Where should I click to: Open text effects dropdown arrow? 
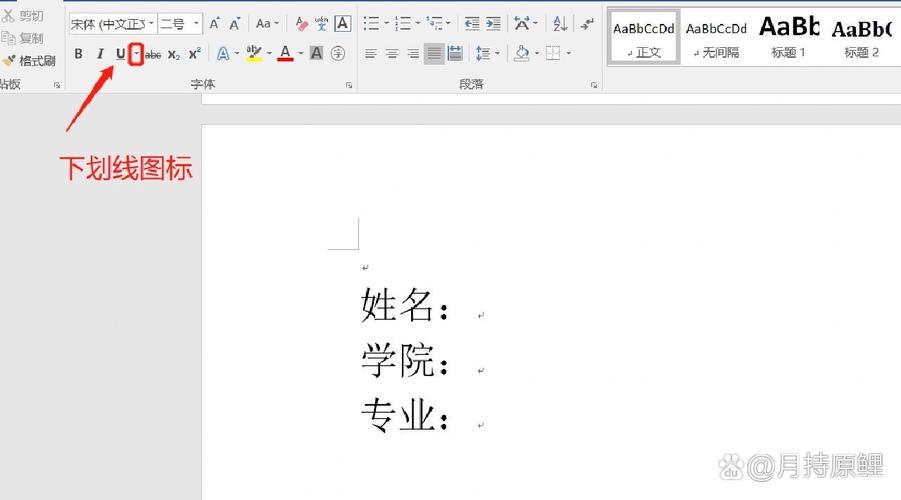(237, 54)
